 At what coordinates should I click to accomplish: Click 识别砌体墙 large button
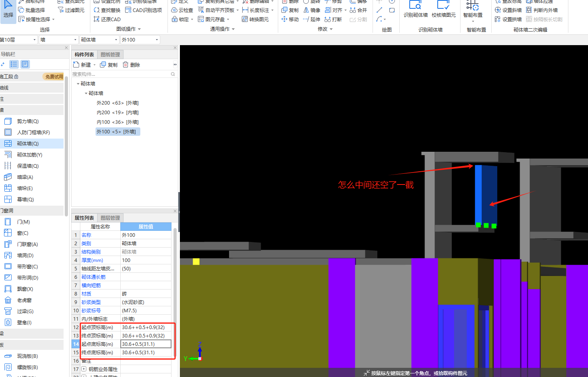pyautogui.click(x=415, y=10)
